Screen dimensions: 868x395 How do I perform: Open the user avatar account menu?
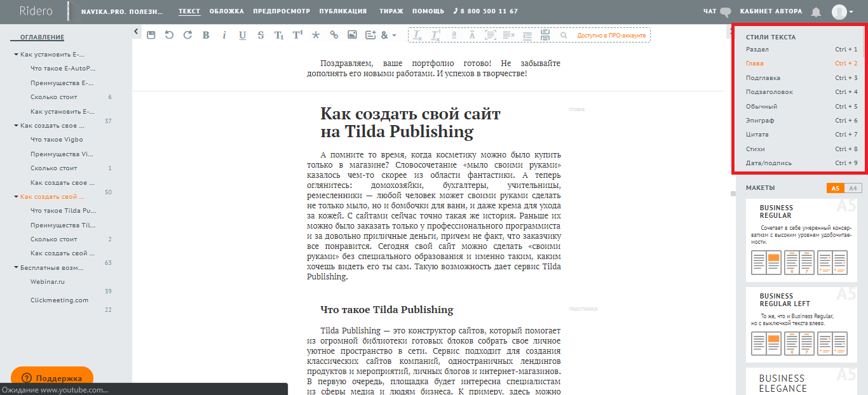843,11
